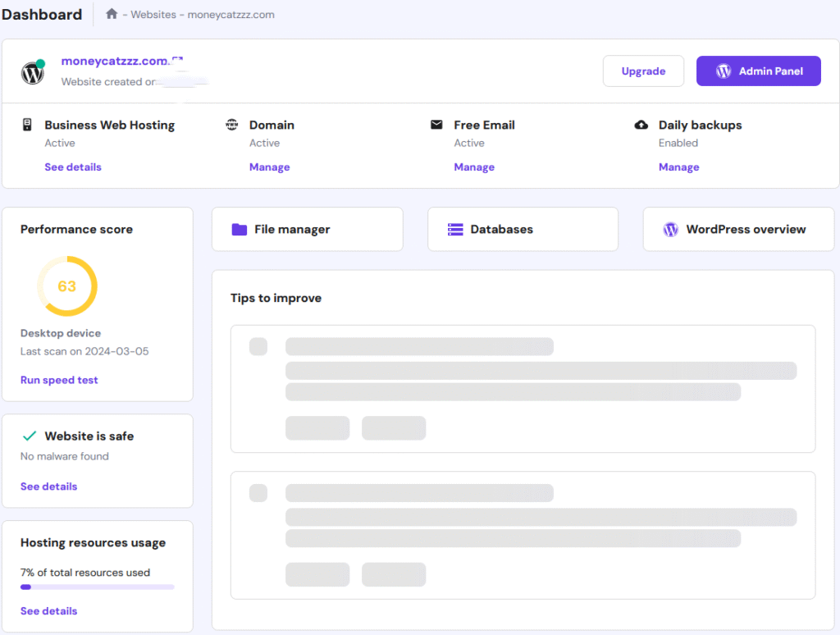
Task: Click the home icon in the breadcrumb
Action: click(x=112, y=14)
